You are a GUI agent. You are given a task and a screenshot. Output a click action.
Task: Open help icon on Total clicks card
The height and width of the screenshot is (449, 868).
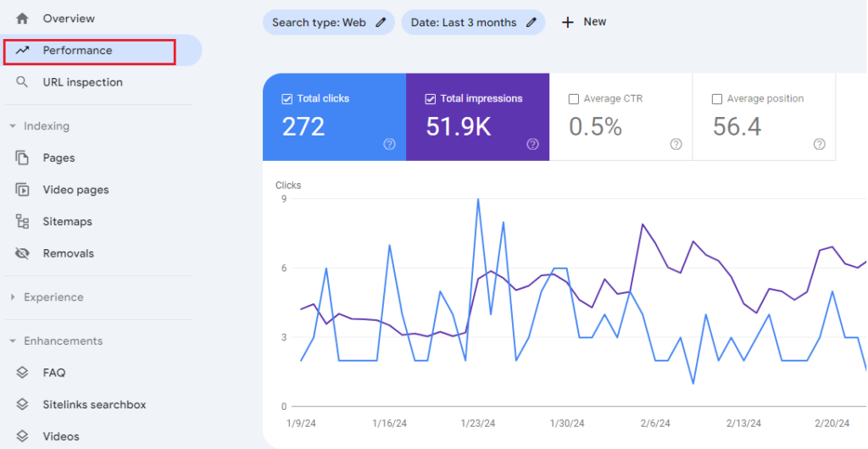[x=390, y=144]
